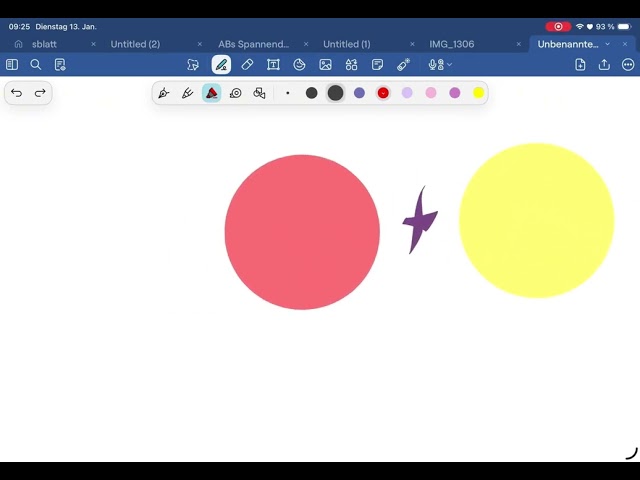This screenshot has width=640, height=480.
Task: Select the largest stroke thickness dot
Action: tap(335, 93)
